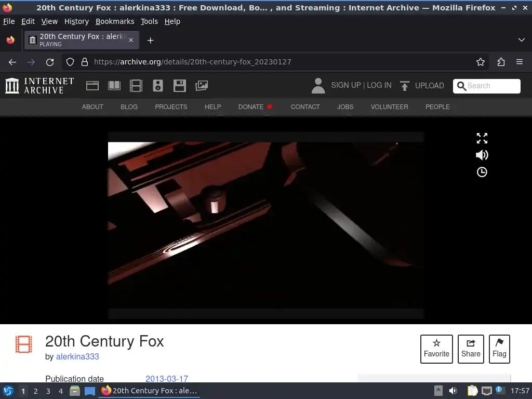The width and height of the screenshot is (532, 399).
Task: Click the user avatar icon
Action: tap(318, 86)
